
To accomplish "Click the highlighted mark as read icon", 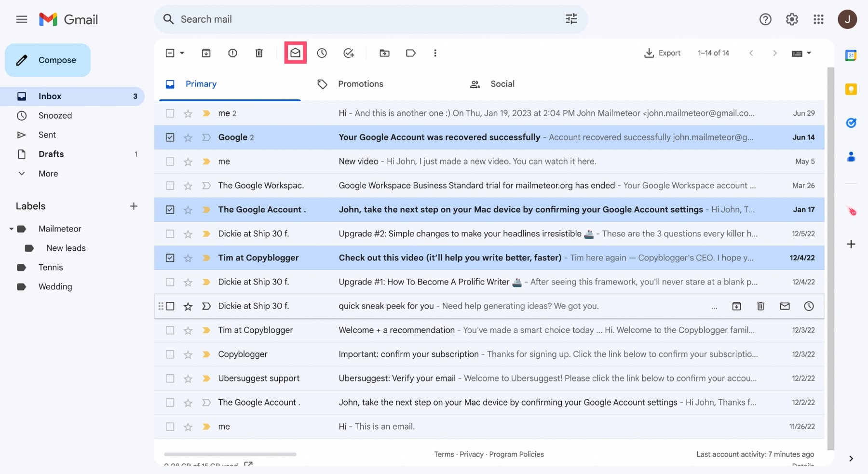I will [x=295, y=53].
